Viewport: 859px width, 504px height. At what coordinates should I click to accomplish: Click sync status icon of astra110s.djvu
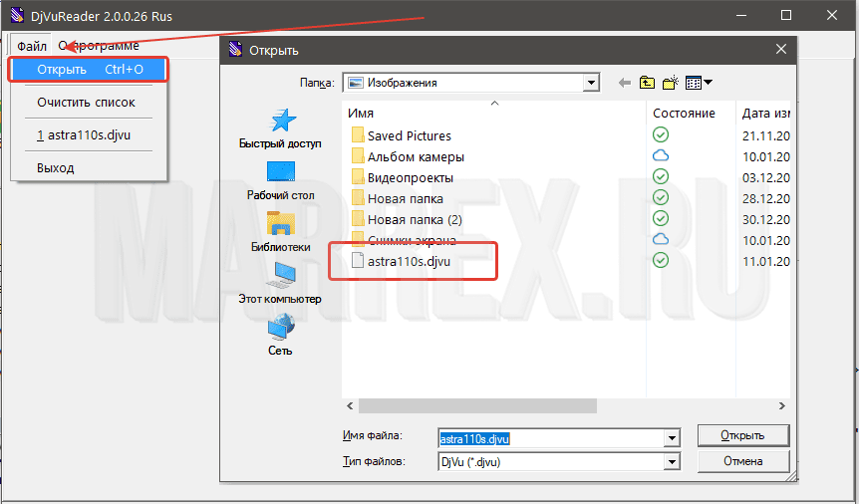coord(661,260)
